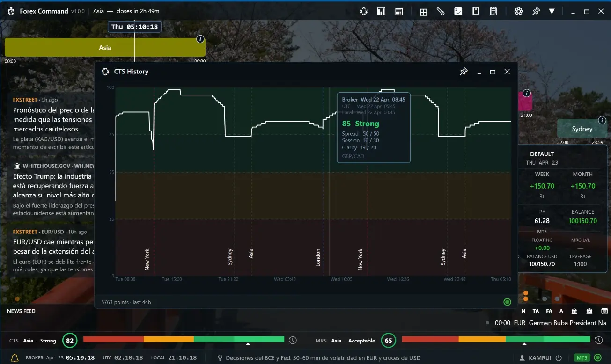Click the WEEK +150.70 value

click(542, 186)
